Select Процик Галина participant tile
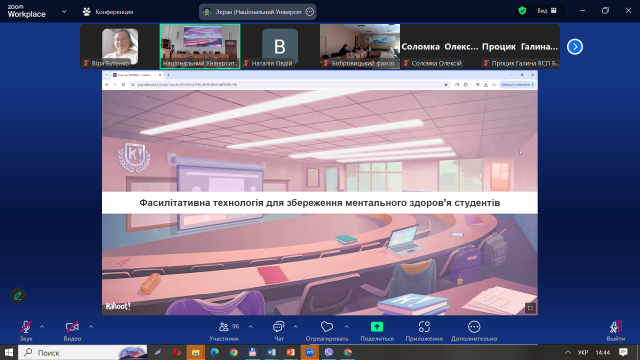640x360 pixels. [x=520, y=46]
